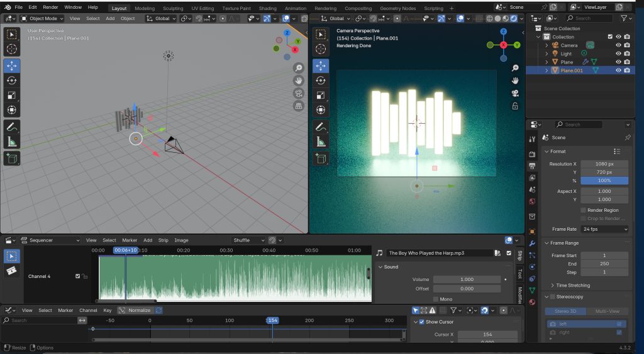Select the Measure tool in right viewport
644x354 pixels.
pyautogui.click(x=320, y=142)
